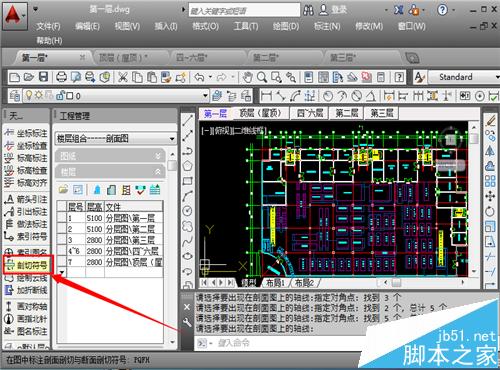Toggle the layer freeze sun icon
500x370 pixels.
[39, 96]
